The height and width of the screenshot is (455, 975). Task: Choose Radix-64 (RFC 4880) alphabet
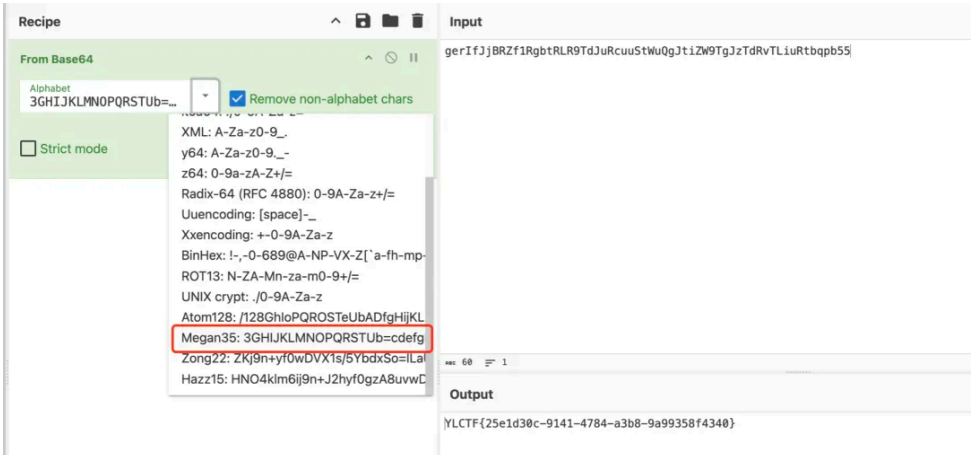click(x=297, y=195)
